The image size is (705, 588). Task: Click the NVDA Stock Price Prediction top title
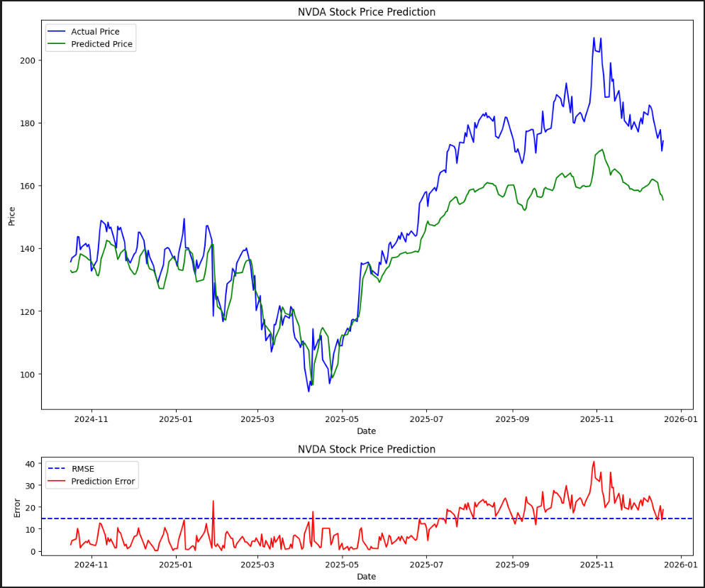point(366,12)
